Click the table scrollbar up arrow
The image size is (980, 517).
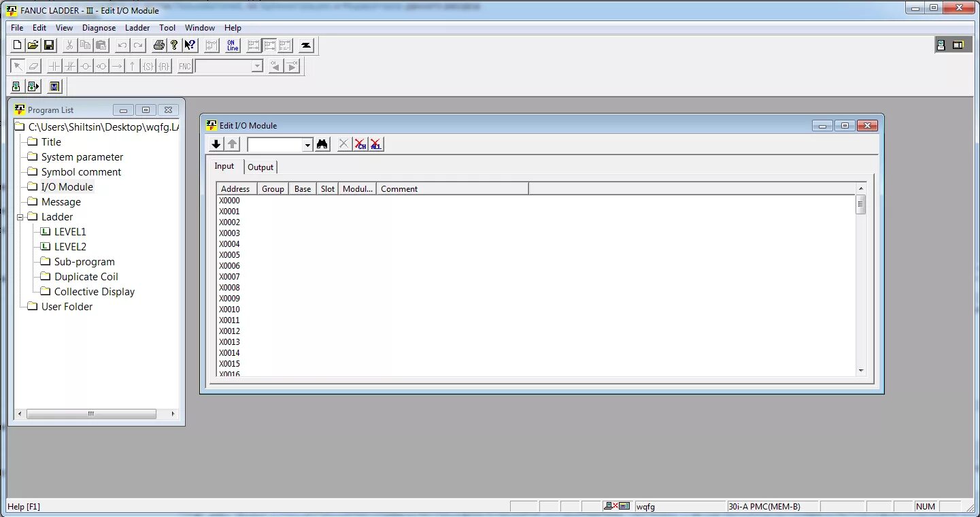(x=861, y=188)
